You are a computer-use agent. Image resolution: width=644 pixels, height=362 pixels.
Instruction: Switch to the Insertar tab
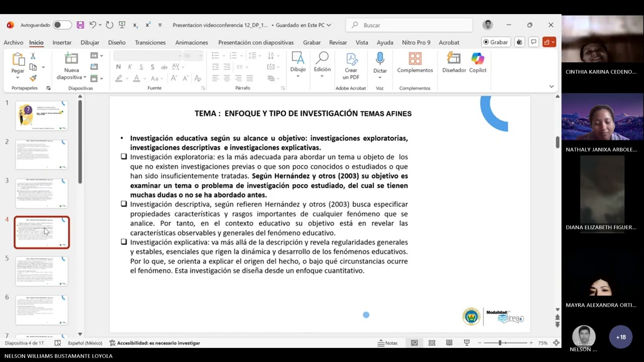click(62, 42)
